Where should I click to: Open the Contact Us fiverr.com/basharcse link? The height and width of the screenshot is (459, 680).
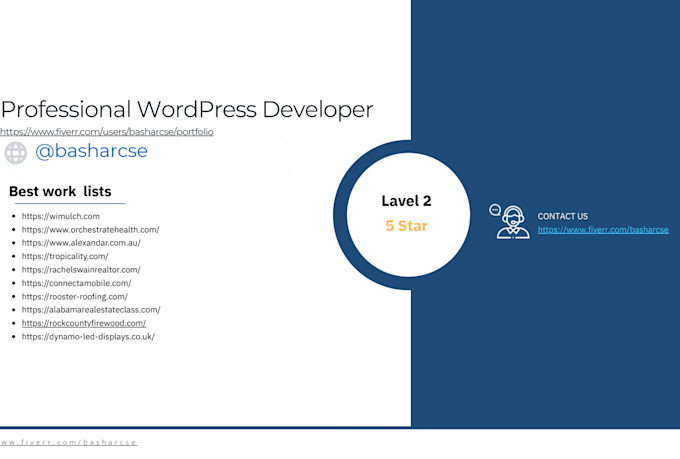[603, 230]
